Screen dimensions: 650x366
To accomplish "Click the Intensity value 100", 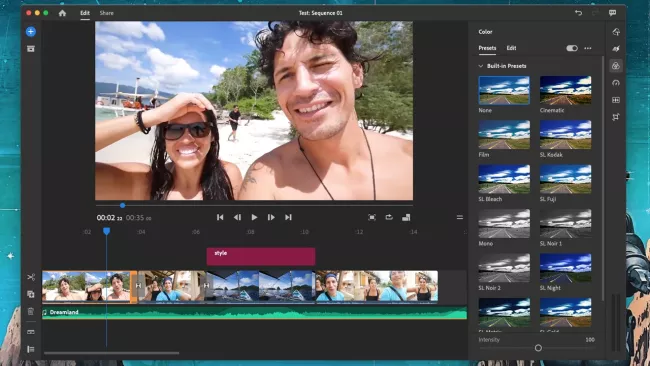I will coord(590,339).
